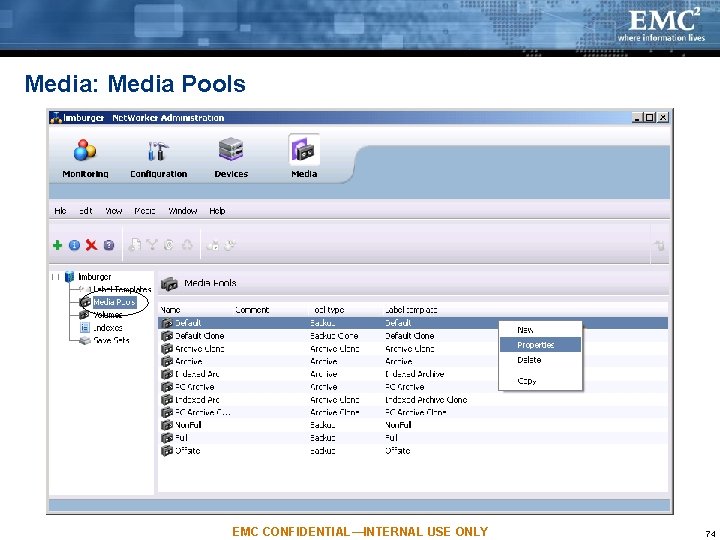Viewport: 720px width, 540px height.
Task: Select Media Pools in the tree
Action: [x=114, y=302]
